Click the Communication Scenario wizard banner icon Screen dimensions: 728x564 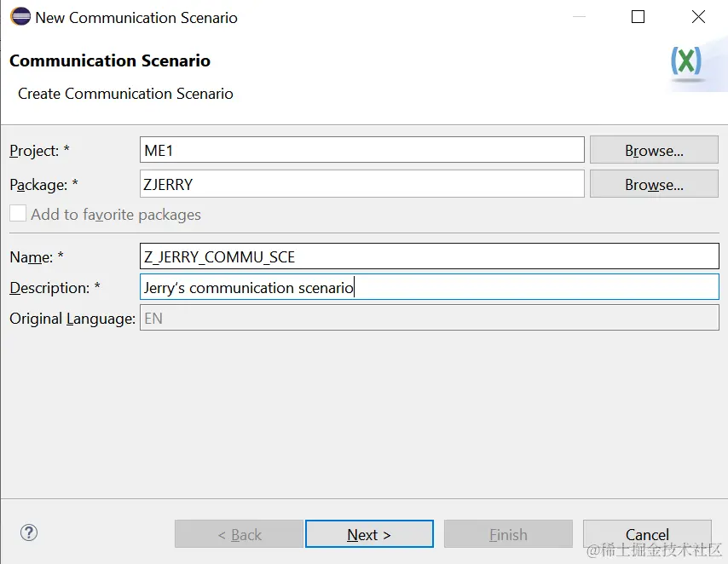(x=687, y=63)
